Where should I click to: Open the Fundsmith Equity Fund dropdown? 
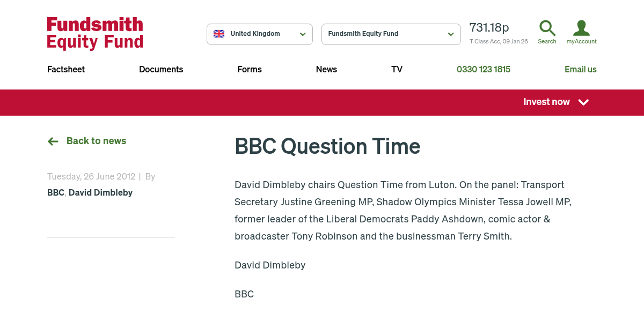(391, 34)
